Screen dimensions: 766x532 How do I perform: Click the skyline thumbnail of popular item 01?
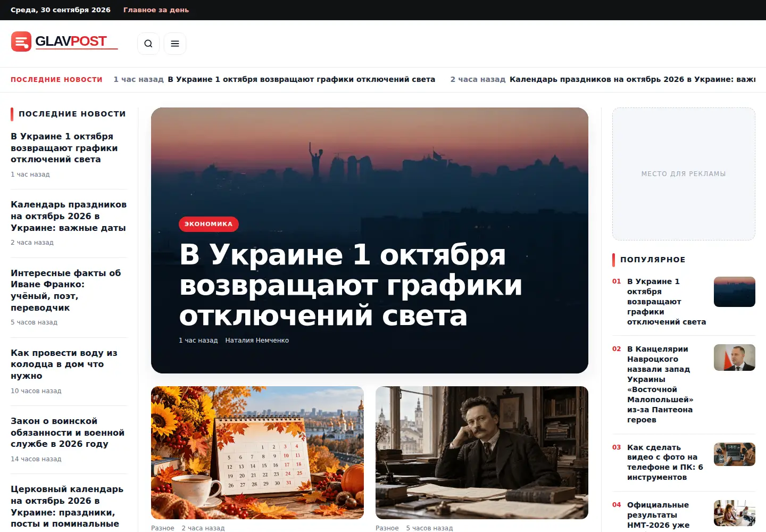735,292
